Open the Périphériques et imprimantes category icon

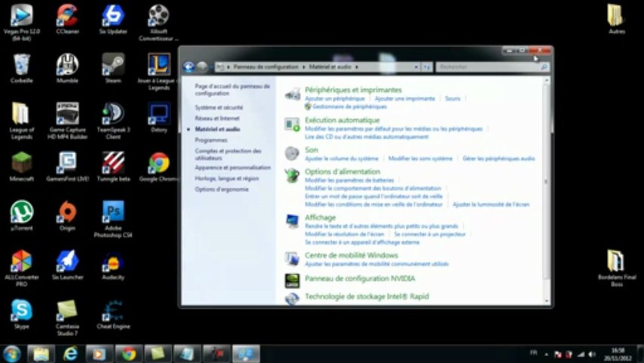[293, 94]
